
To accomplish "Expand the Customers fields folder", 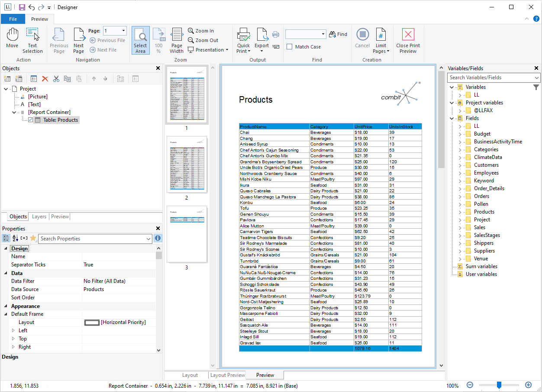I will click(x=460, y=165).
